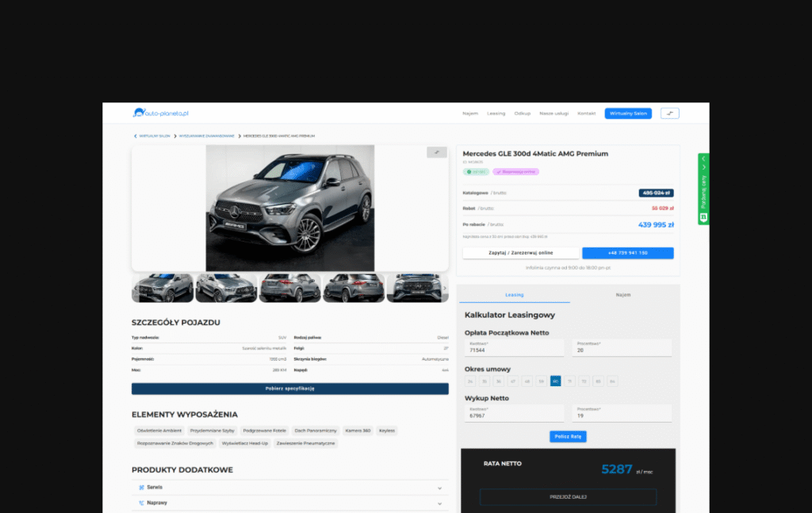Switch to the Najem calculator tab

tap(623, 294)
